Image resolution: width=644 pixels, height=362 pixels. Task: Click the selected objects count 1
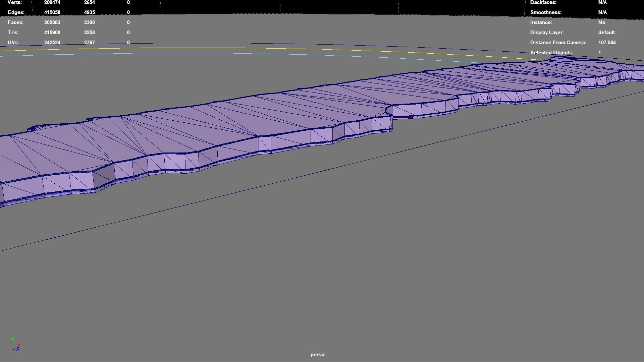coord(600,53)
